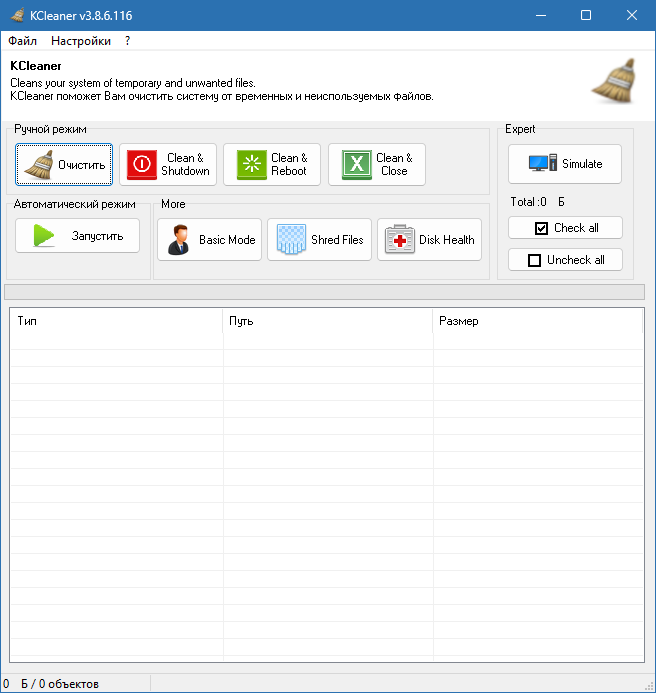This screenshot has height=693, width=656.
Task: Click the red power icon for Clean & Shutdown
Action: (x=142, y=164)
